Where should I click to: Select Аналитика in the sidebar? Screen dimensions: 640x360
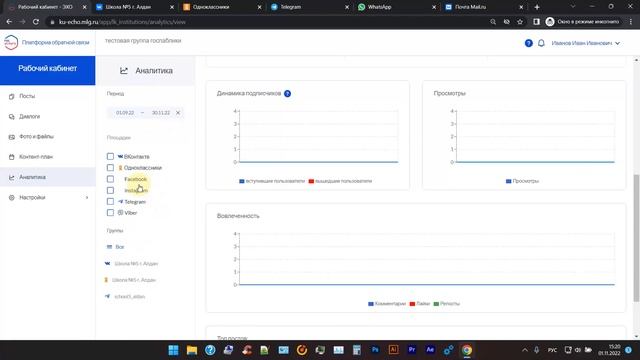coord(48,177)
